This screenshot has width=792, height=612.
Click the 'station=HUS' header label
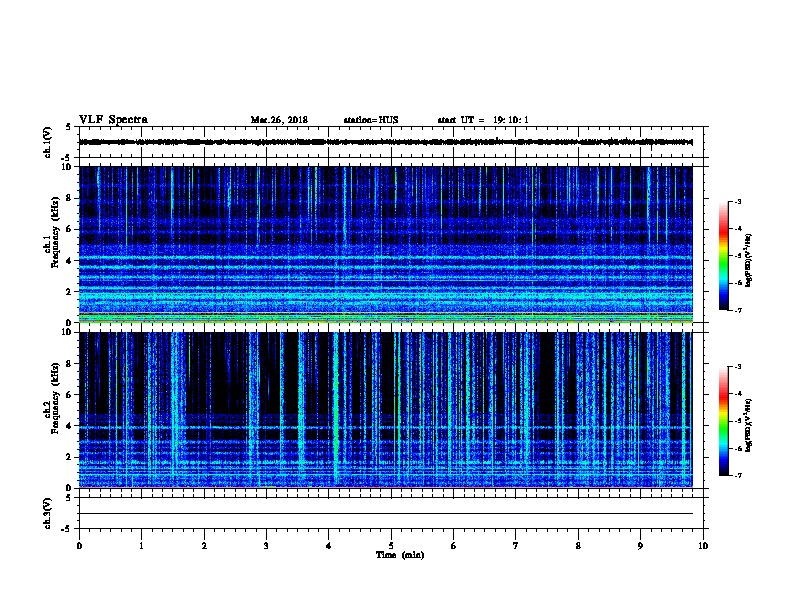pos(371,120)
